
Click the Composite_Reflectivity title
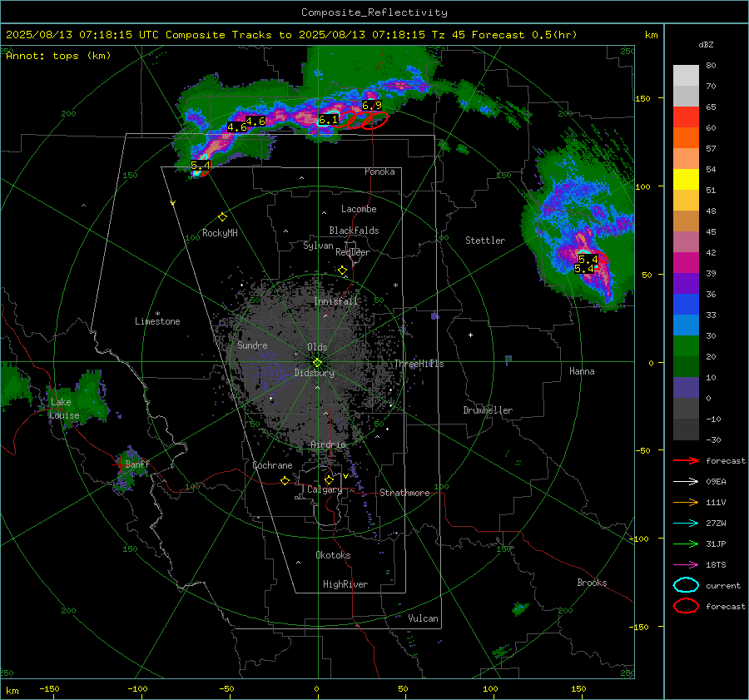[374, 12]
